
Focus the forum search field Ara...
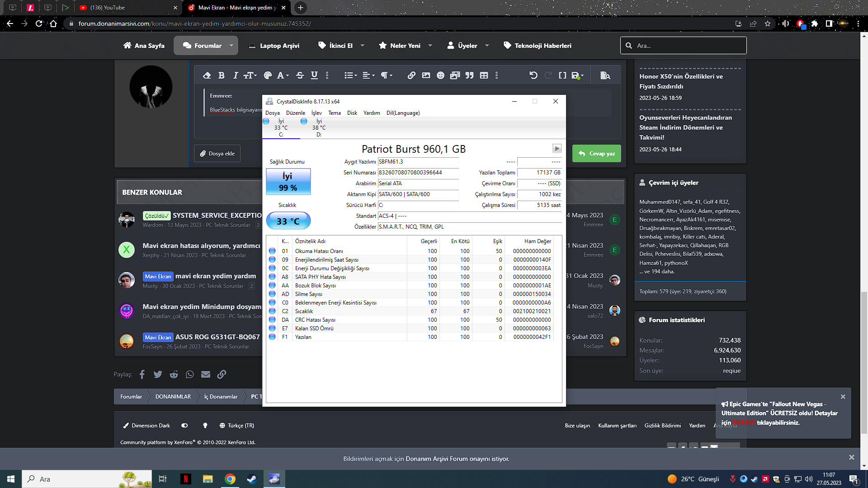tap(683, 46)
